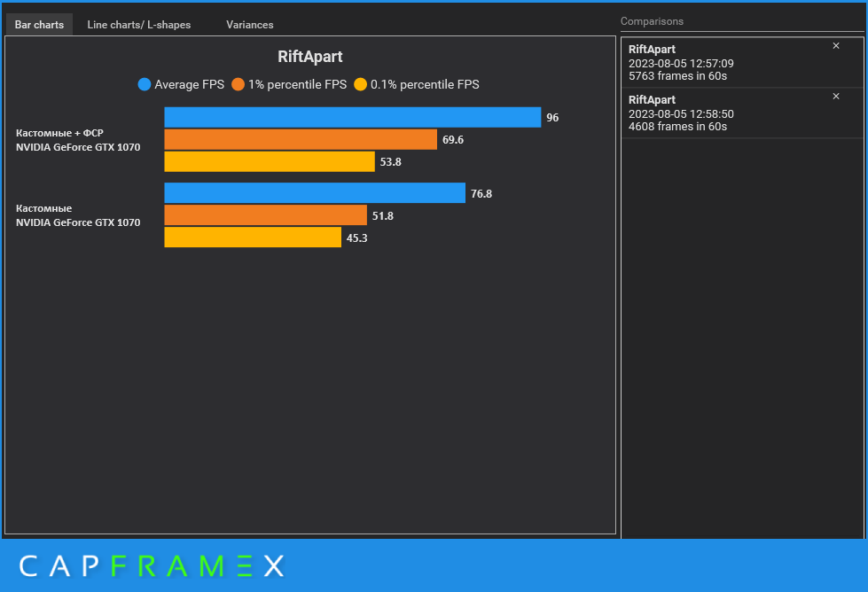Remove the 12:57:09 RiftApart comparison entry

836,46
